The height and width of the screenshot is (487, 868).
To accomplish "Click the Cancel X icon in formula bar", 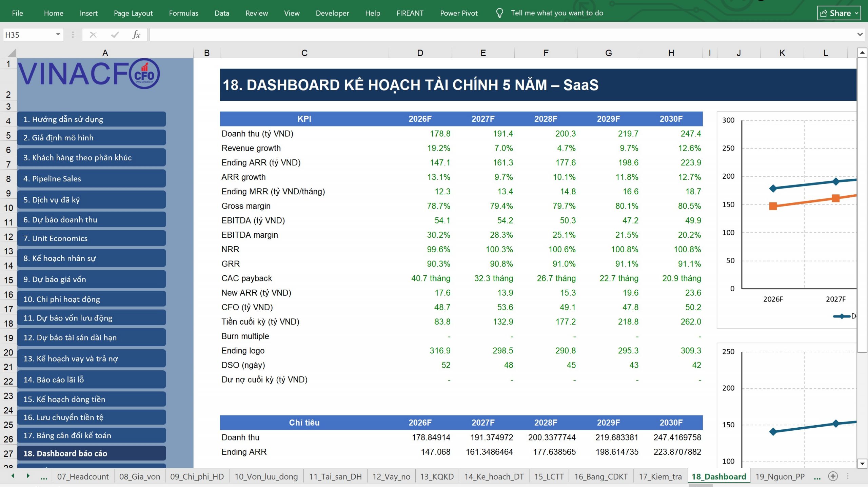I will coord(93,35).
